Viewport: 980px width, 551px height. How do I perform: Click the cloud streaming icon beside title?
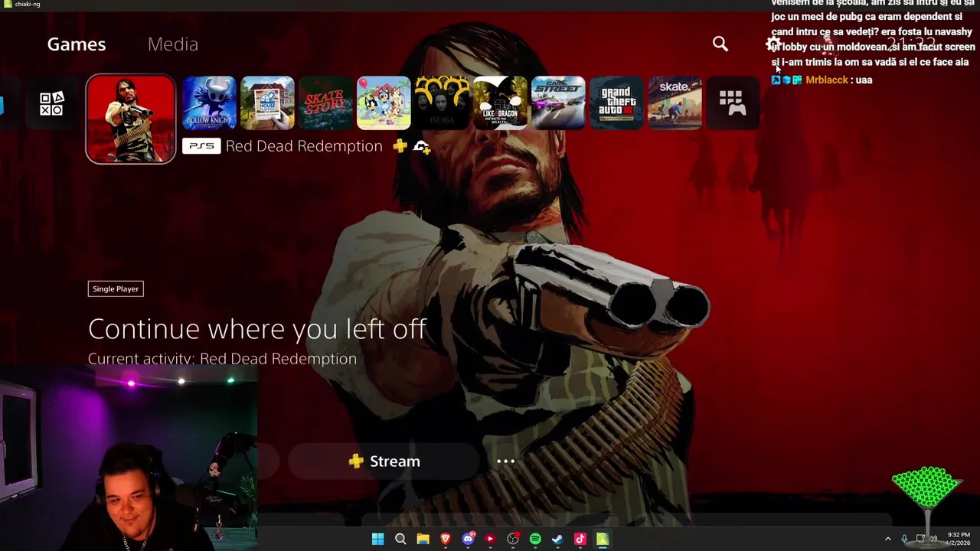click(422, 146)
